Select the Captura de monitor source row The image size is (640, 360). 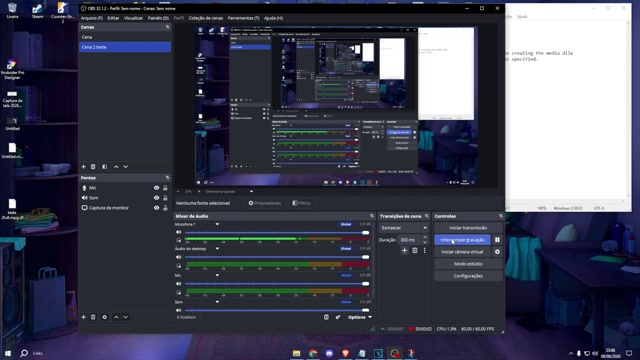125,208
